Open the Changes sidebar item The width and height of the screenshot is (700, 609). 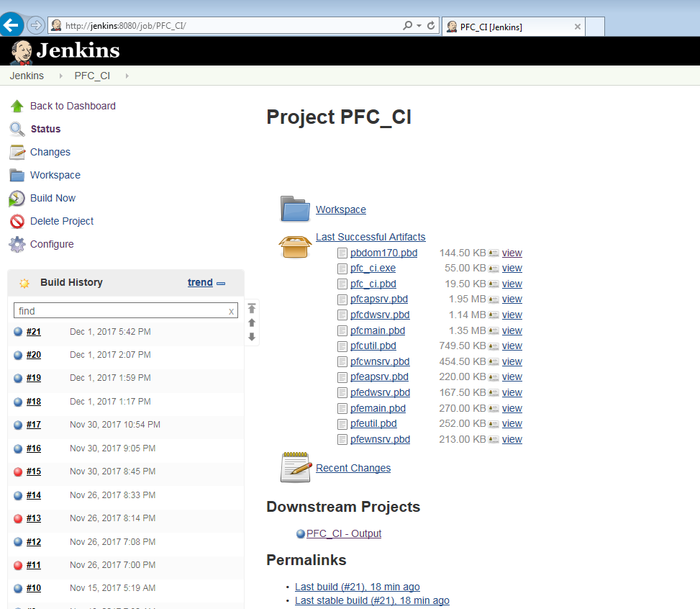pyautogui.click(x=50, y=153)
